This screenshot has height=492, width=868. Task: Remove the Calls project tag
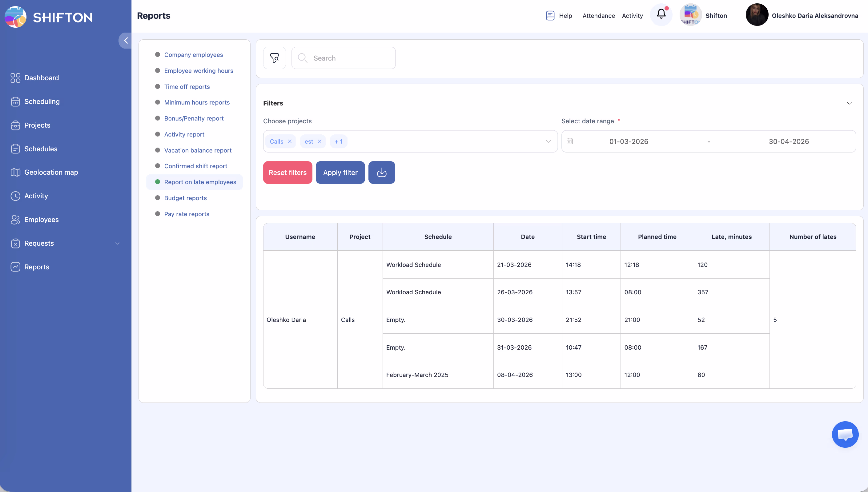coord(290,141)
